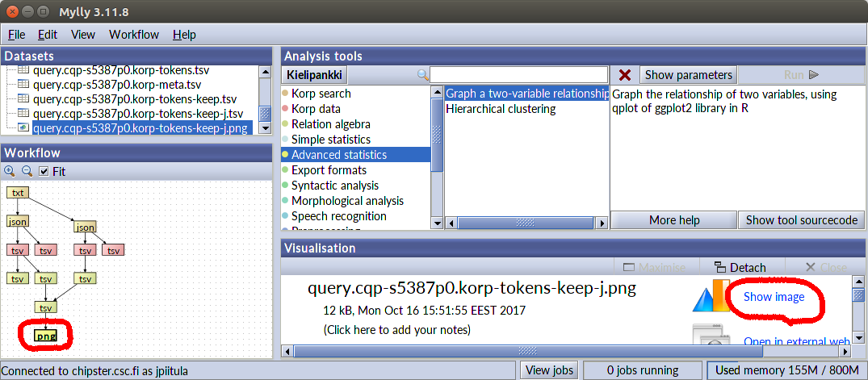Click the bar chart visualisation icon
868x380 pixels.
[x=710, y=297]
